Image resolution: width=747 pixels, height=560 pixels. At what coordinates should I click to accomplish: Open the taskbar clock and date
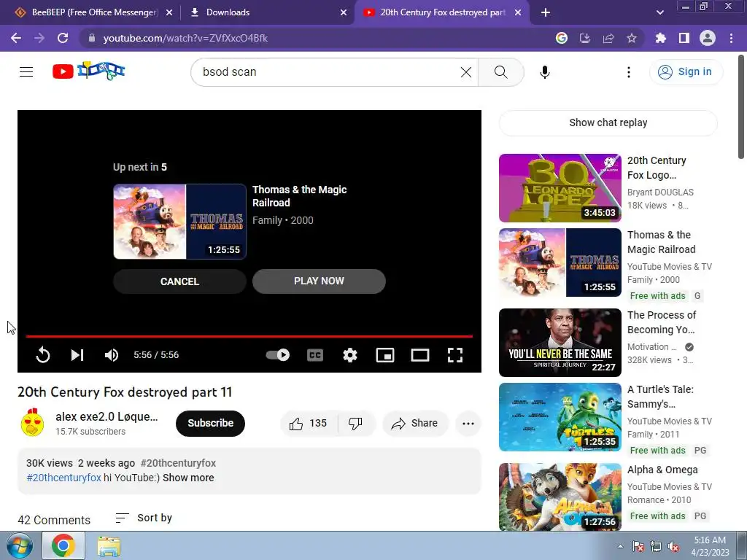pos(710,546)
